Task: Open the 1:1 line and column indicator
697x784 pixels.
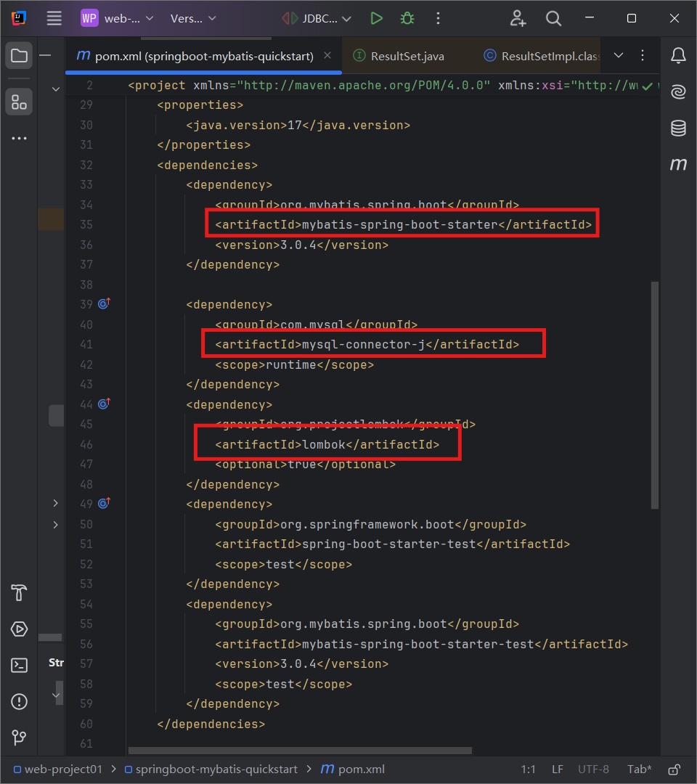Action: pos(528,769)
